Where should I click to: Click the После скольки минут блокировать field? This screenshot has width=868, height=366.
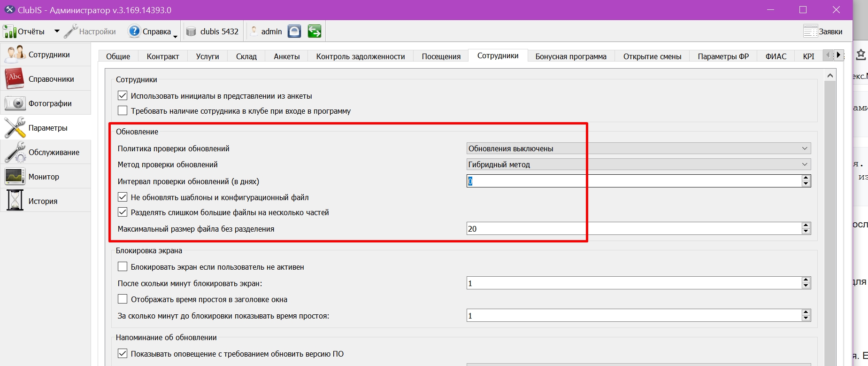[x=634, y=283]
